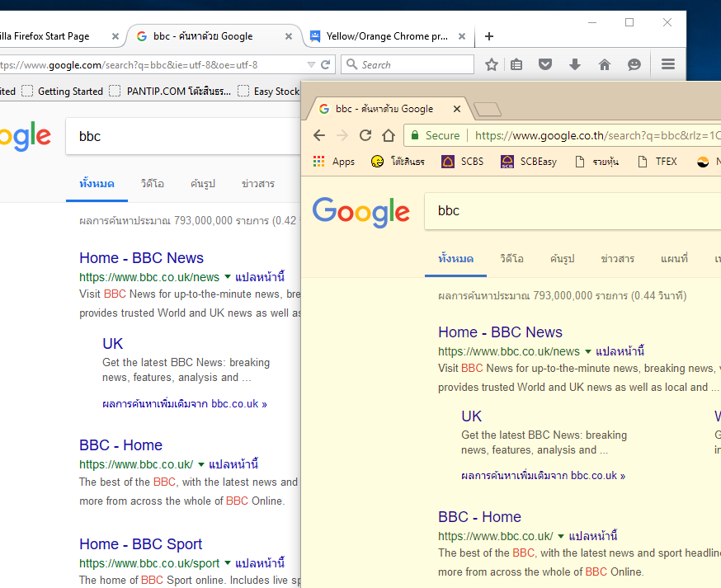Open Easy Stock bookmark in Firefox
721x588 pixels.
coord(269,91)
